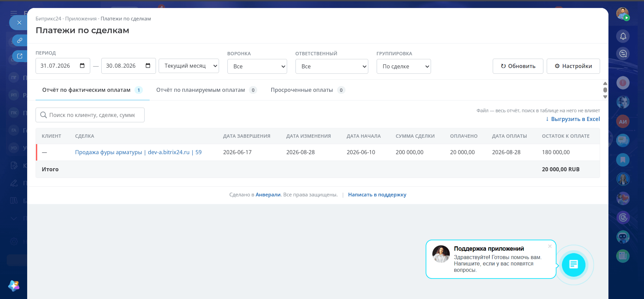Click the 2026-06-10 start date cell

tap(361, 152)
